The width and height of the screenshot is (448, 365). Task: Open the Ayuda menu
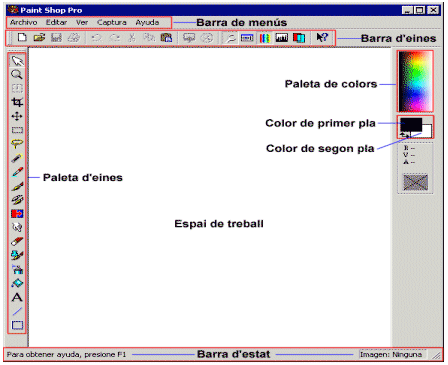147,22
